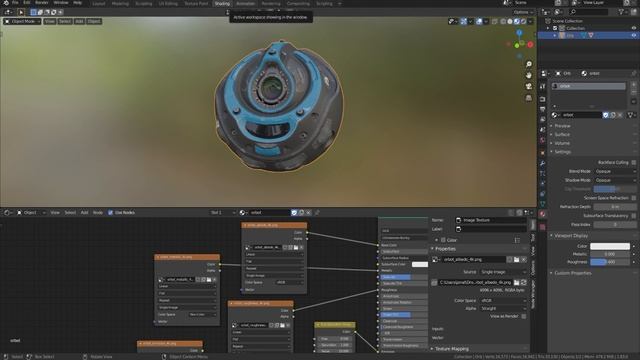
Task: Open the Material properties tab icon
Action: (542, 214)
